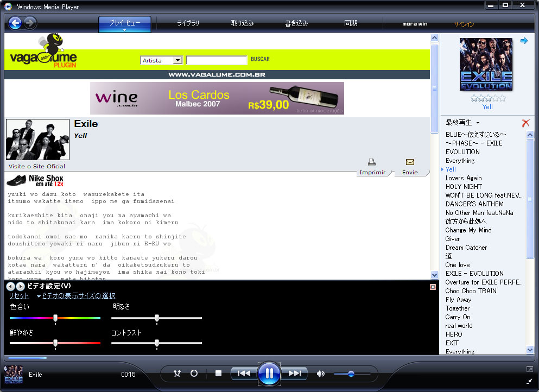
Task: Click the Envie envelope icon
Action: (x=410, y=162)
